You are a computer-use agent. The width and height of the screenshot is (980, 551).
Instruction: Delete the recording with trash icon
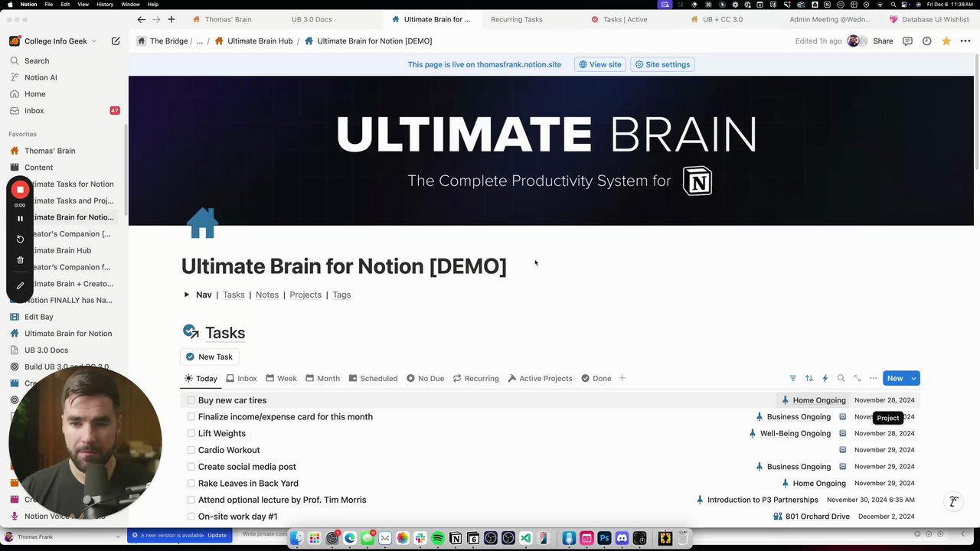pyautogui.click(x=20, y=260)
